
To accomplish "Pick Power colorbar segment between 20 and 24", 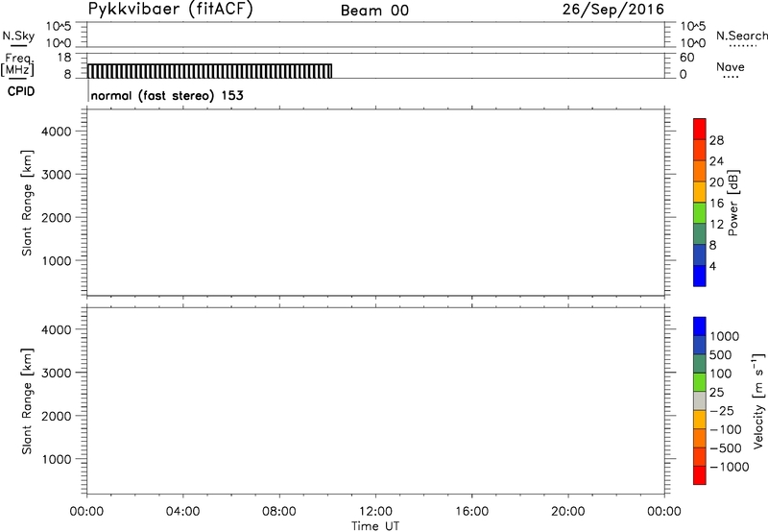I will [700, 171].
